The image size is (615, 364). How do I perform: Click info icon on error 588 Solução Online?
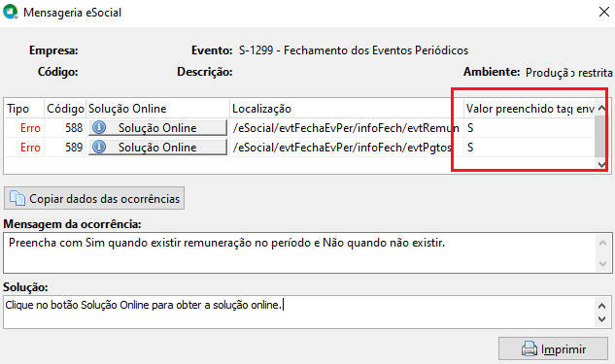click(x=99, y=127)
